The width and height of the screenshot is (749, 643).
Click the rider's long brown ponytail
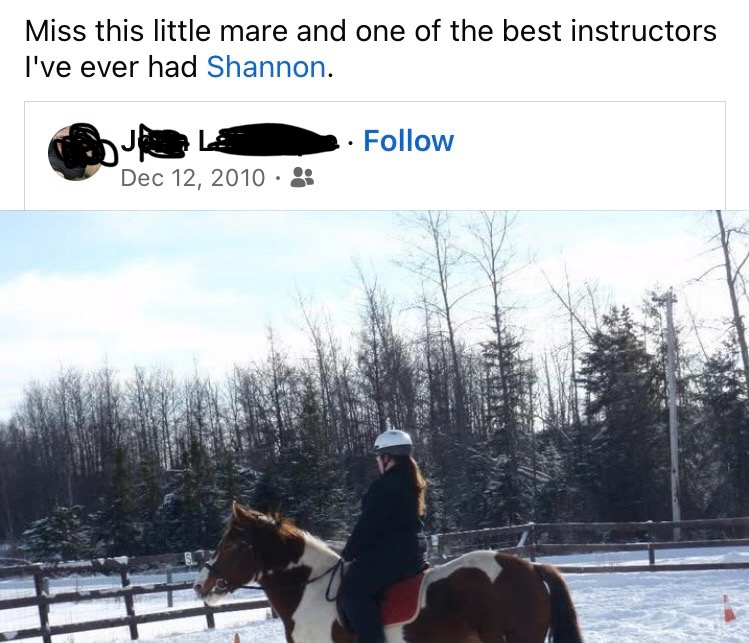click(x=416, y=483)
